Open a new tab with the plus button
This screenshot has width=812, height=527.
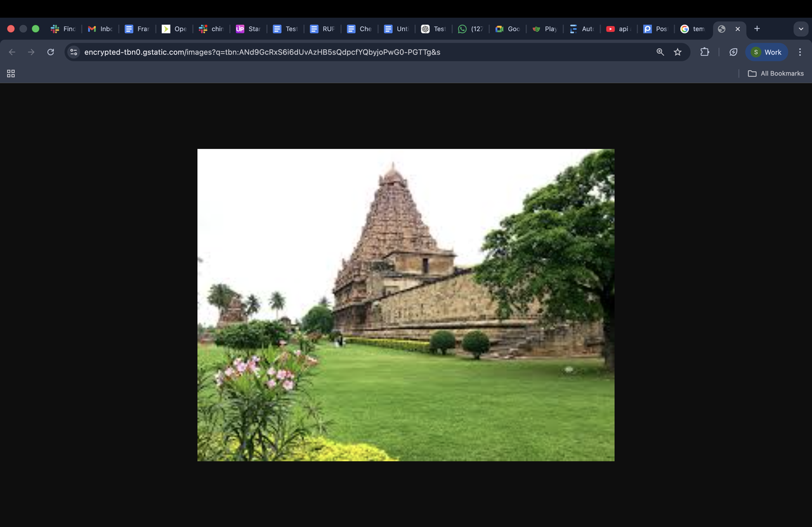click(x=757, y=29)
